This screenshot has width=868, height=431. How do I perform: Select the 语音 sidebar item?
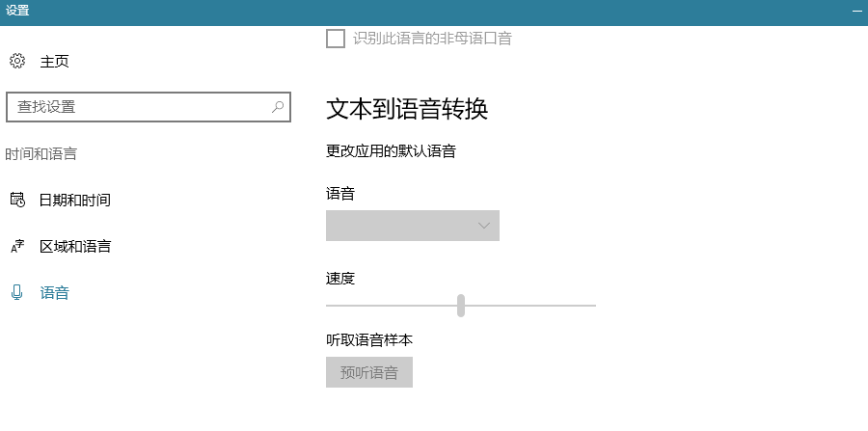click(54, 293)
